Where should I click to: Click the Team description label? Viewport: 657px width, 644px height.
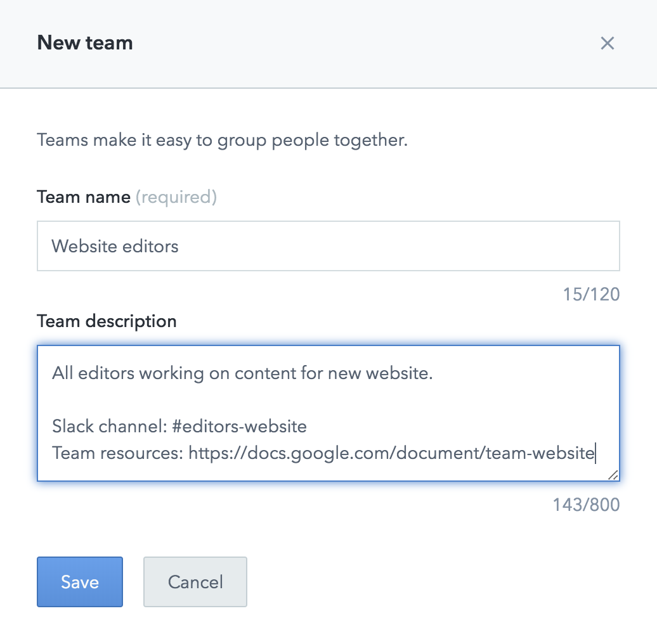107,321
